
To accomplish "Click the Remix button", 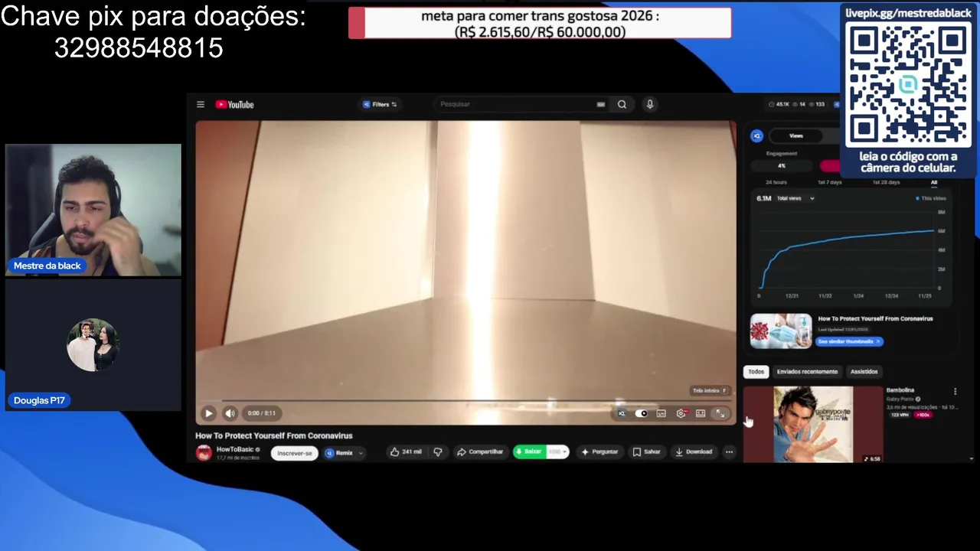I will 339,453.
